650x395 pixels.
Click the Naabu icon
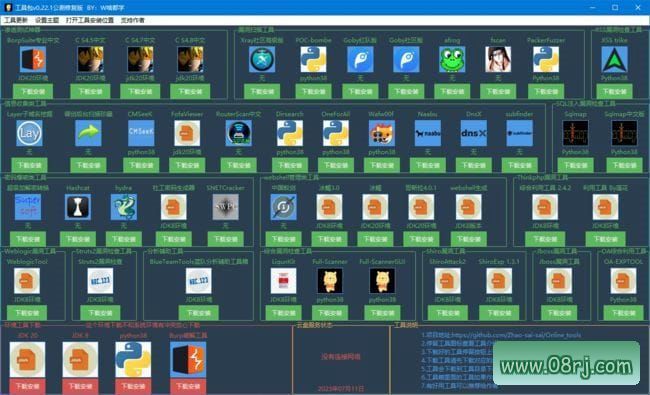428,133
